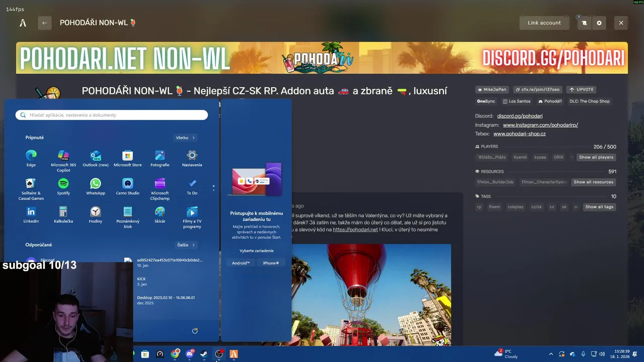Click Start menu search field
644x362 pixels.
click(x=112, y=115)
